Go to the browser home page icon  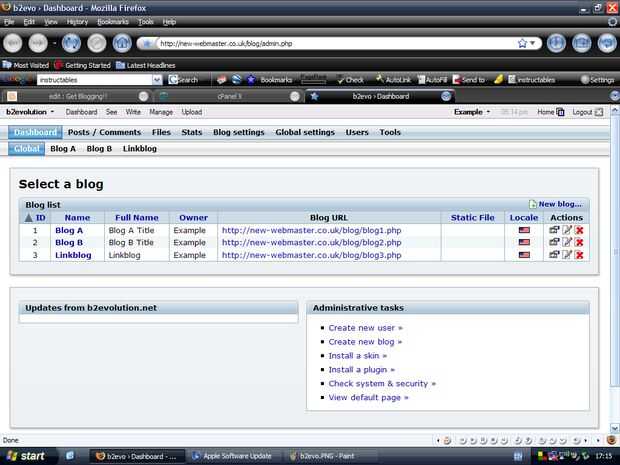tap(122, 43)
